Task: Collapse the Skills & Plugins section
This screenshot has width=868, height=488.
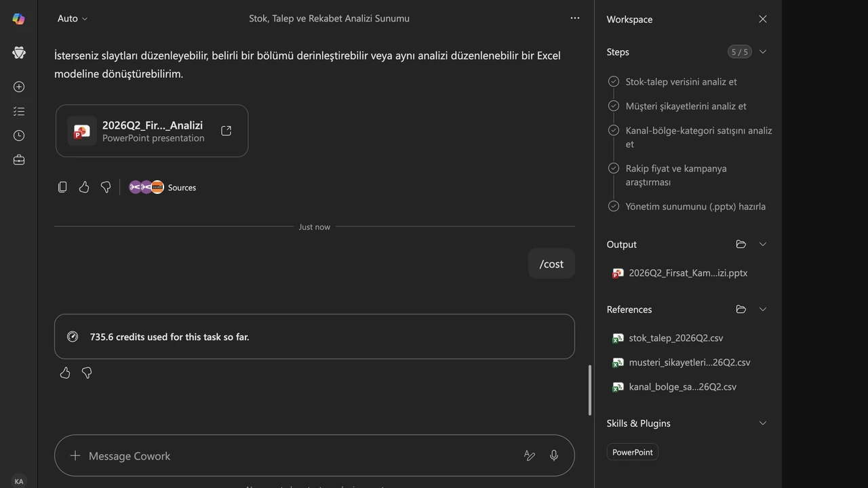Action: 763,423
